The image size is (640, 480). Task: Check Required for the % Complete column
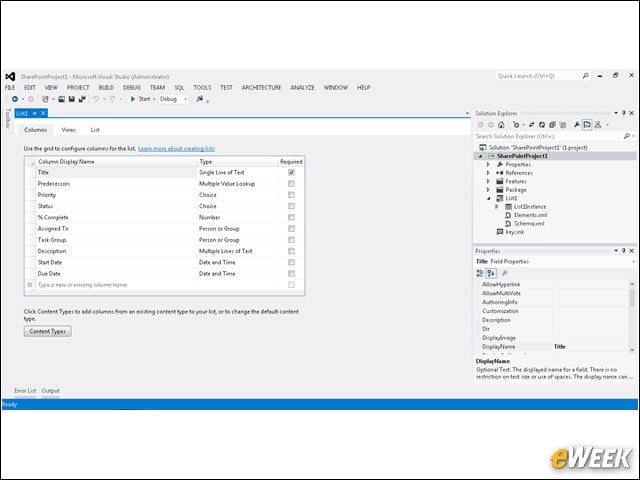tap(291, 218)
